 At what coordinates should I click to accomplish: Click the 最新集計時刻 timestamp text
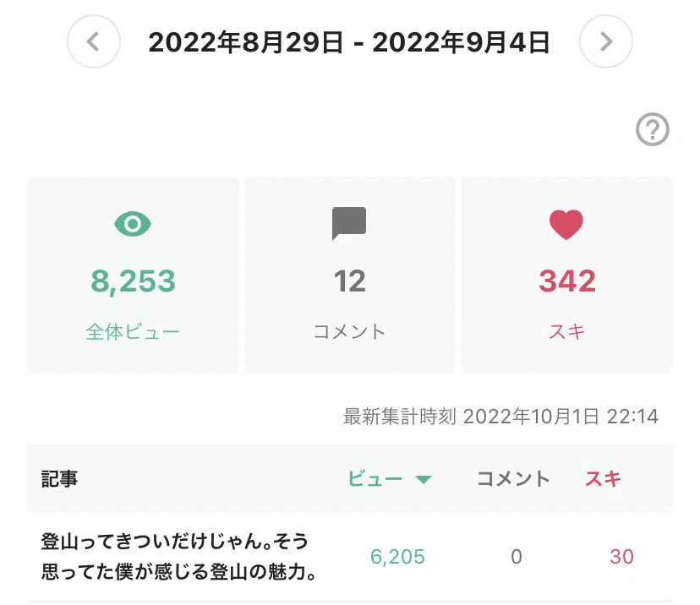pyautogui.click(x=500, y=417)
